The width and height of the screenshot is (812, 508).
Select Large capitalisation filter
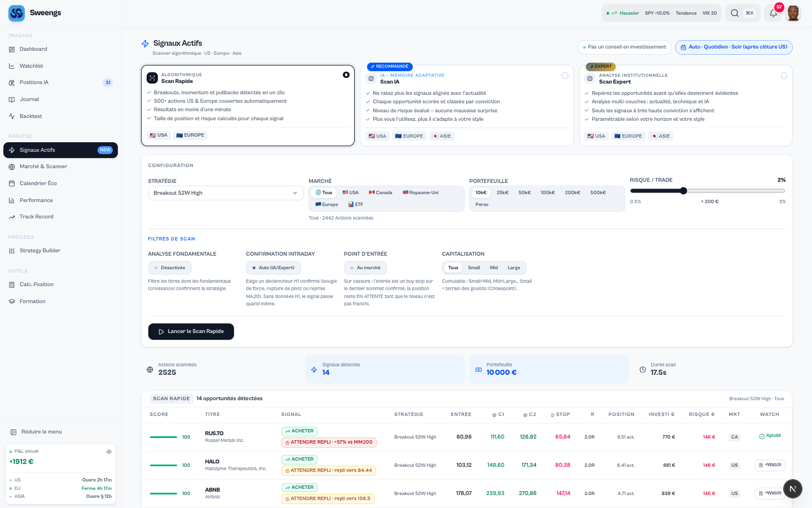(x=514, y=268)
